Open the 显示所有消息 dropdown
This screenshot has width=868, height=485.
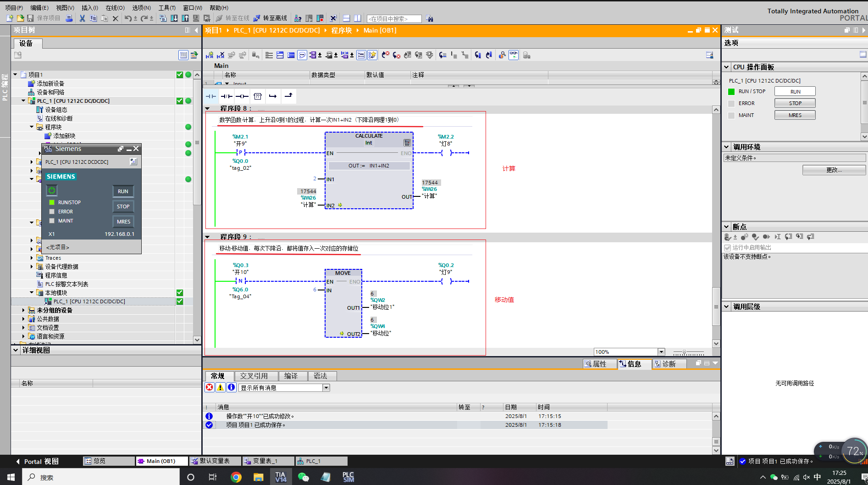326,388
